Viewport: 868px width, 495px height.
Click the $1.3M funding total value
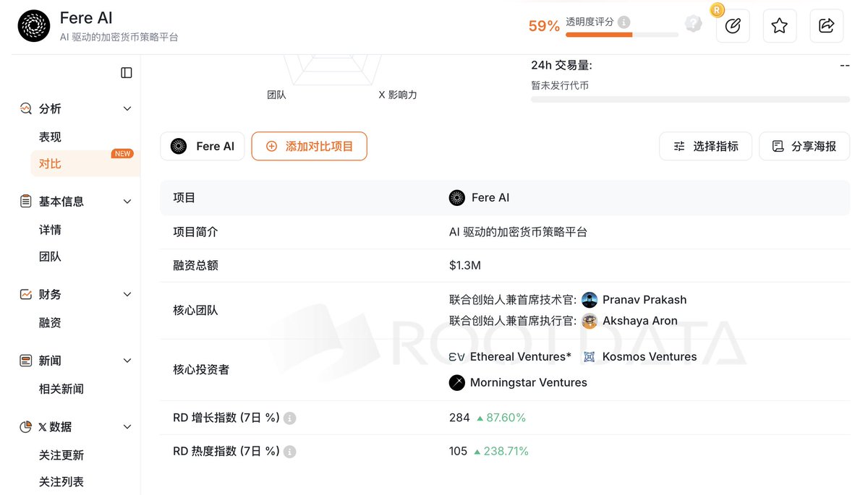(x=465, y=265)
